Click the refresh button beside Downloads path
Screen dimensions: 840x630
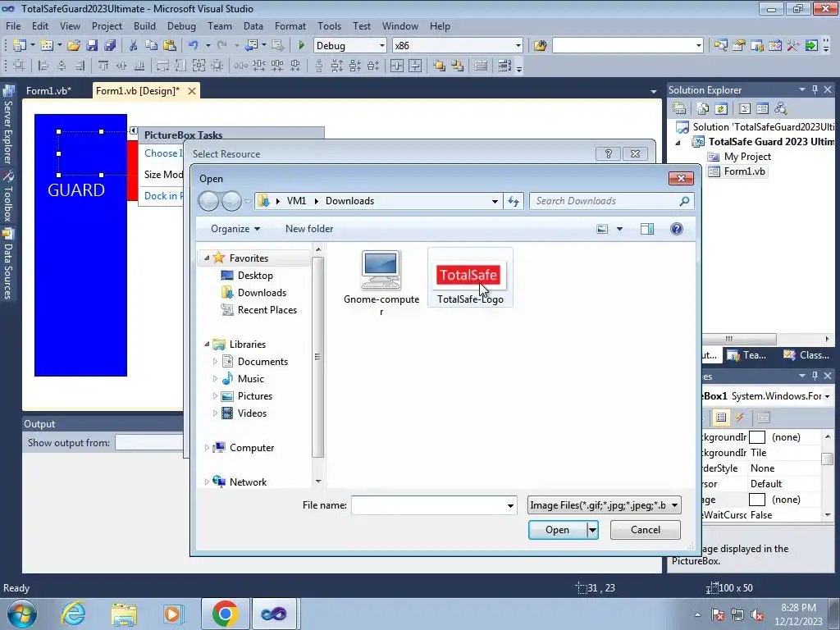514,201
